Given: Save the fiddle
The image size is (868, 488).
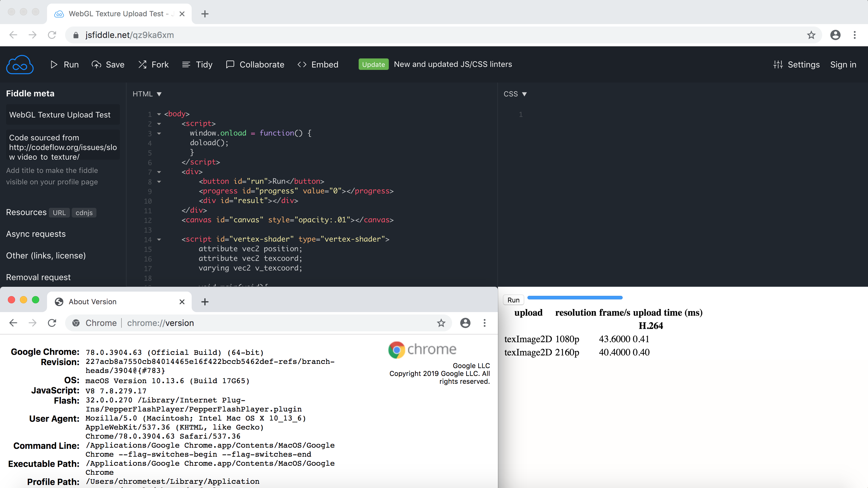Looking at the screenshot, I should coord(108,64).
